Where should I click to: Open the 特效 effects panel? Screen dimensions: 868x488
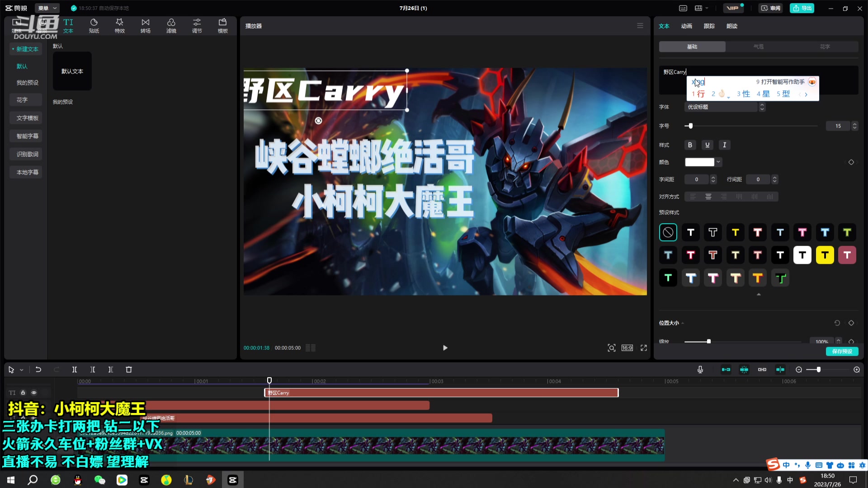pyautogui.click(x=120, y=26)
